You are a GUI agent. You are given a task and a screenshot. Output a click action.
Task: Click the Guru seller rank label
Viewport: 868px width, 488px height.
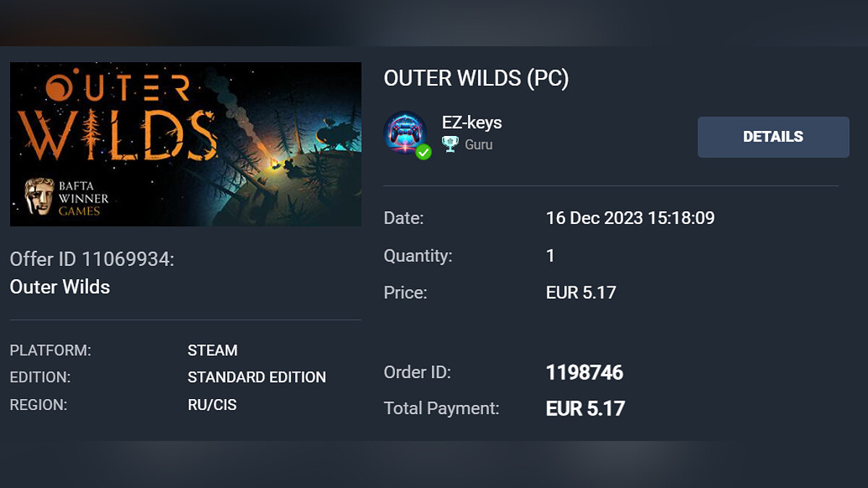[479, 145]
